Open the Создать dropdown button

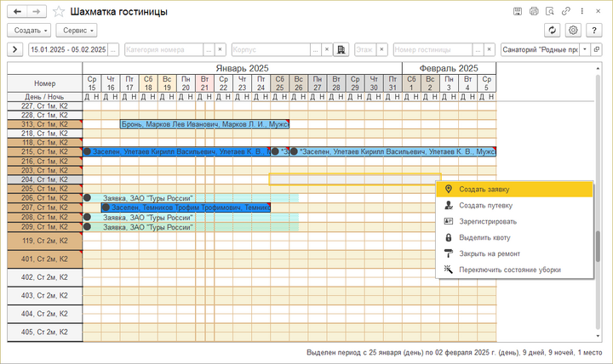coord(29,30)
